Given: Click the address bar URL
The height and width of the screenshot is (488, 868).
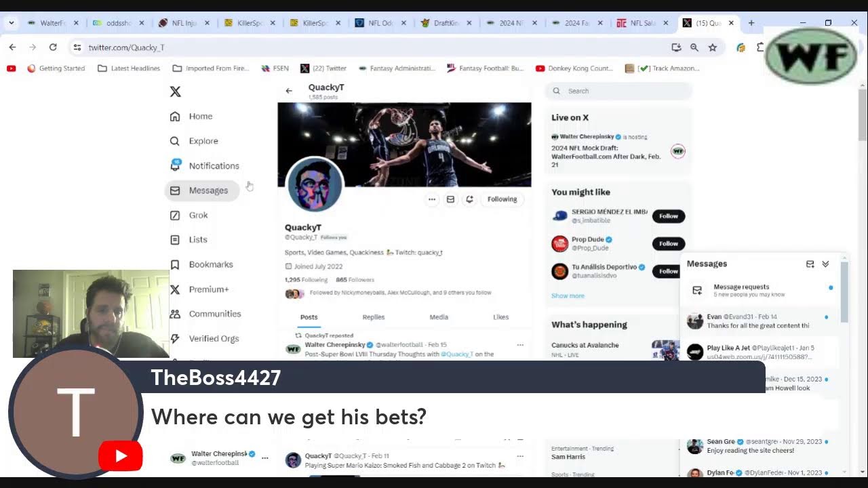Looking at the screenshot, I should point(127,47).
